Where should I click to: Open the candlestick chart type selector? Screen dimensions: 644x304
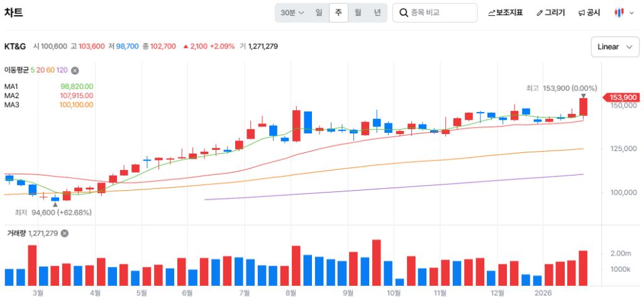tap(621, 13)
